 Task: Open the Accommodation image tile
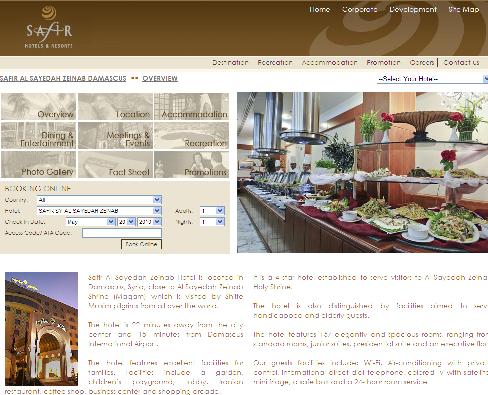(x=191, y=107)
